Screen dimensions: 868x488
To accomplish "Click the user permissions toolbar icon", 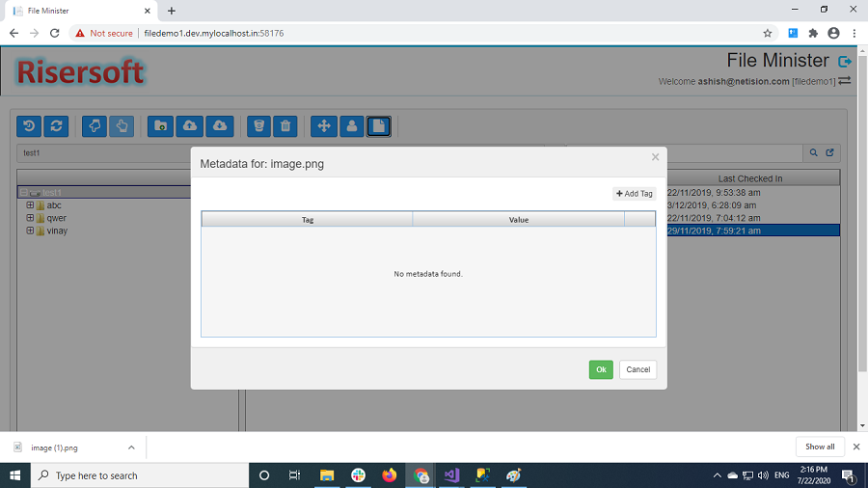I will [351, 126].
